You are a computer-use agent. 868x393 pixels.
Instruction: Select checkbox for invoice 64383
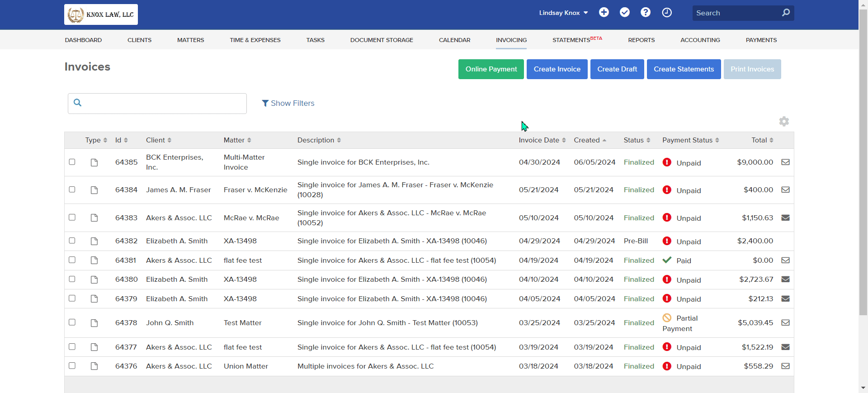pyautogui.click(x=72, y=217)
